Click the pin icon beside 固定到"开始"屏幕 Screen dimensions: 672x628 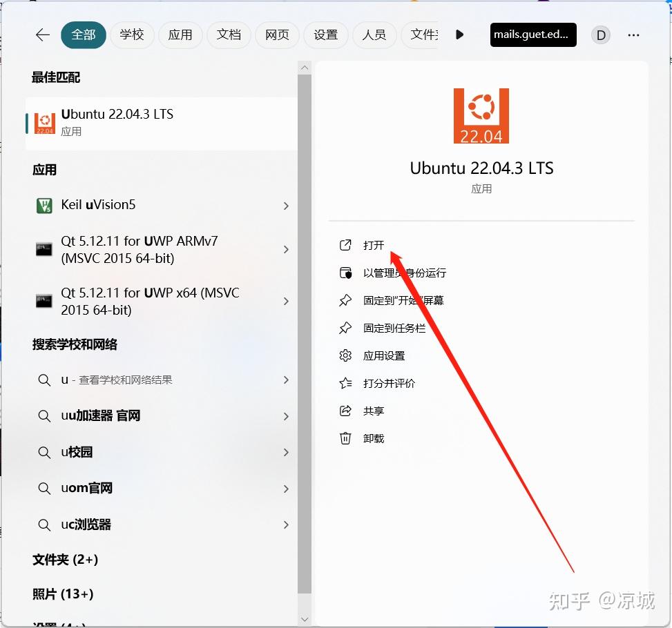pos(345,300)
